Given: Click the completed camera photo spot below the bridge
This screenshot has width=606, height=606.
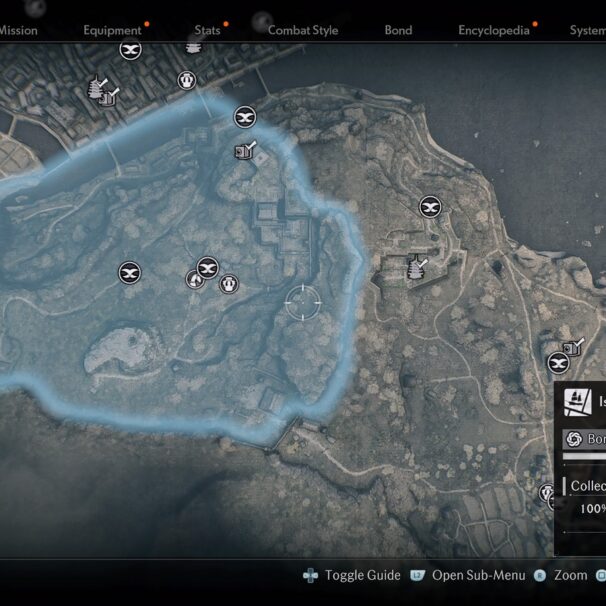Looking at the screenshot, I should pos(245,150).
